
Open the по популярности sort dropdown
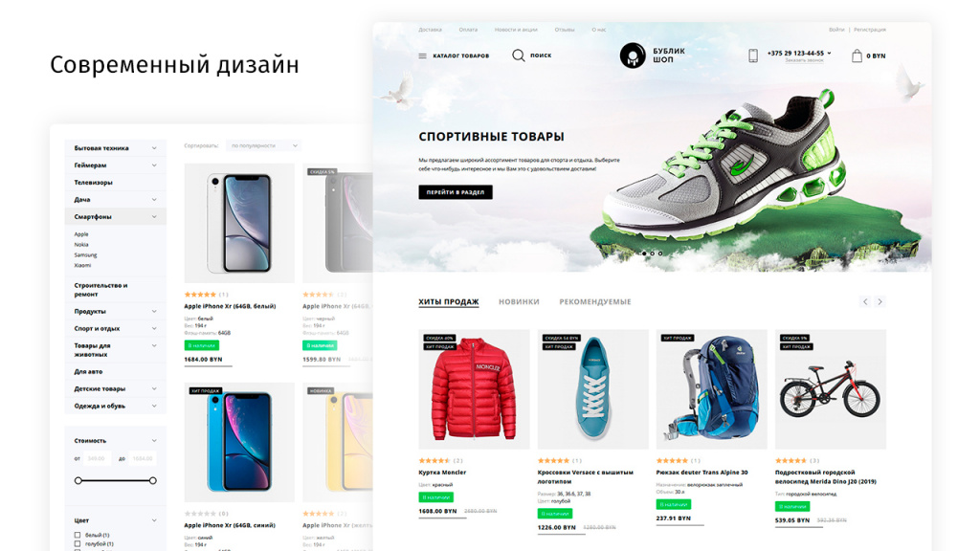(264, 145)
